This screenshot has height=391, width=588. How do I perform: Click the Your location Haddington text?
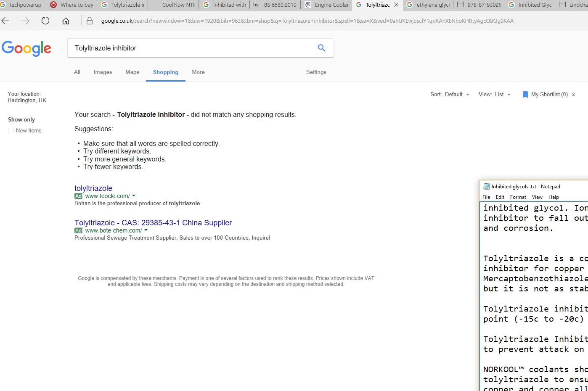tap(27, 97)
